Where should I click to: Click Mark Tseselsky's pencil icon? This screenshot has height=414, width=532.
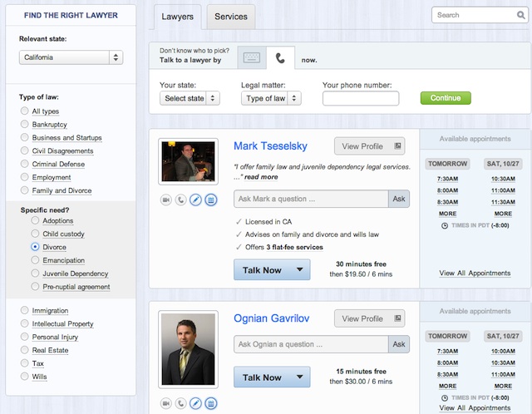[195, 200]
